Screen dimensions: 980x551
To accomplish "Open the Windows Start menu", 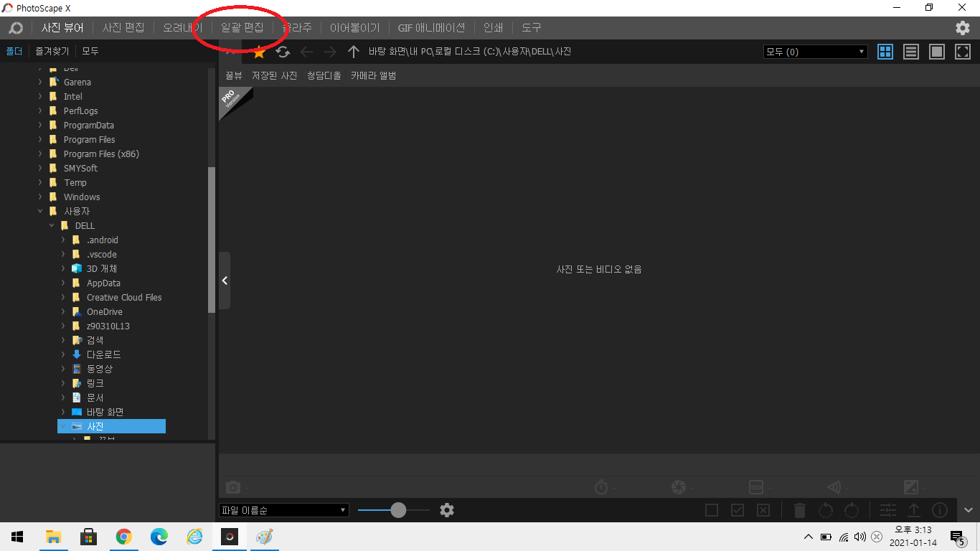I will [x=17, y=537].
